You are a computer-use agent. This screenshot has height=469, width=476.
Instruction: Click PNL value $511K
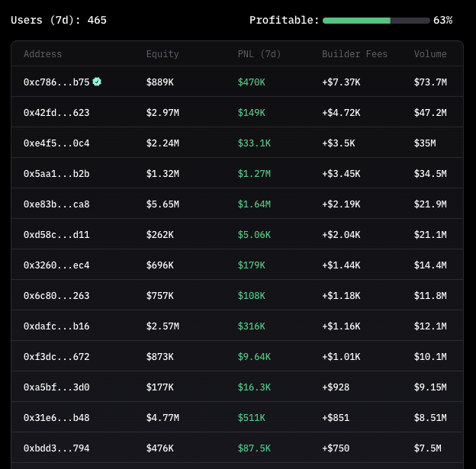[x=252, y=418]
